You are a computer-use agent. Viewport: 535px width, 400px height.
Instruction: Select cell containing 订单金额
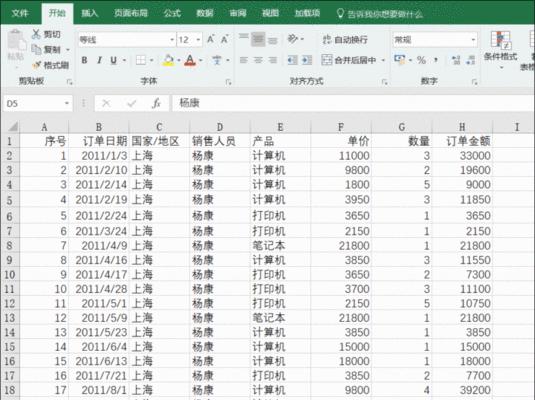(x=462, y=141)
